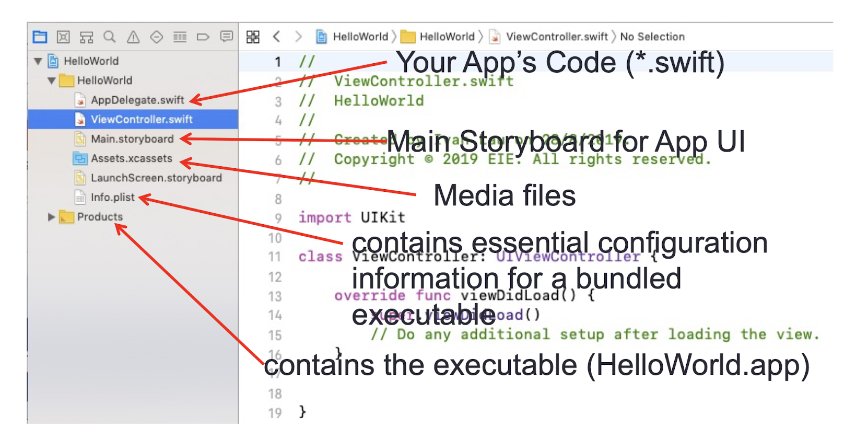The image size is (868, 439).
Task: Collapse the HelloWorld project root
Action: point(38,61)
